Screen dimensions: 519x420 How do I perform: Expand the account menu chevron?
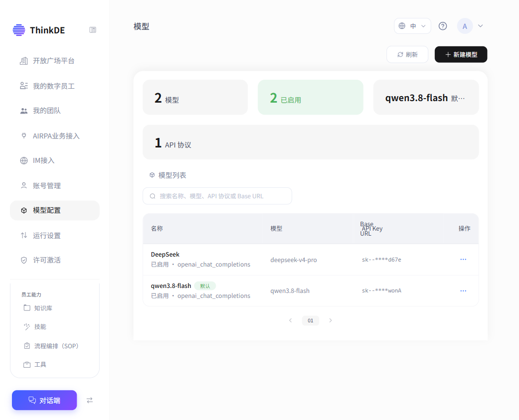click(480, 26)
